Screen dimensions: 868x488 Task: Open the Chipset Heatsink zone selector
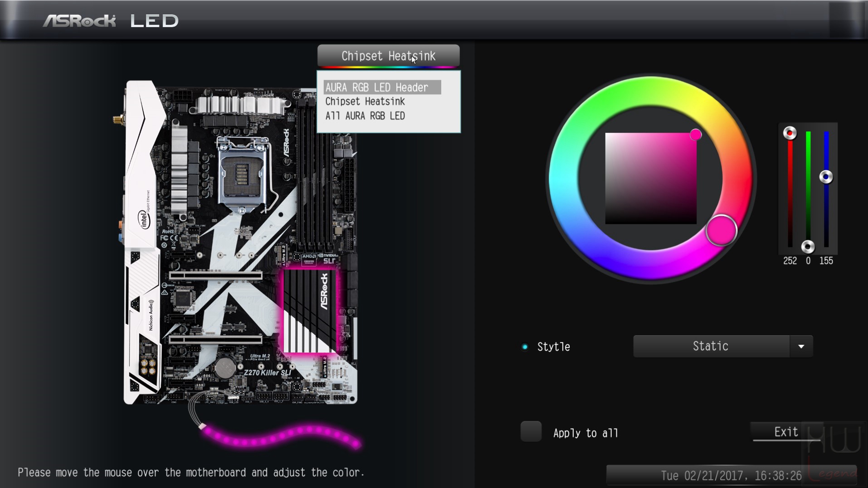(388, 56)
